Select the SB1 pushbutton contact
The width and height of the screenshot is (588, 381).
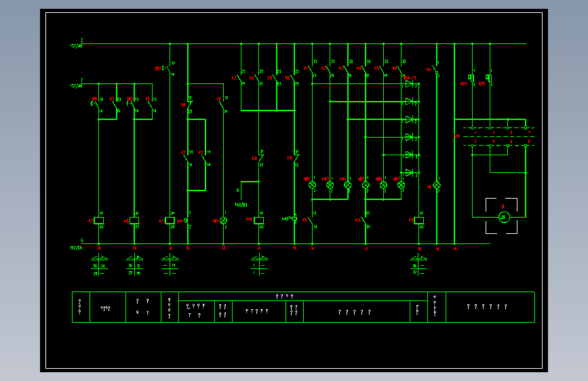pos(97,105)
